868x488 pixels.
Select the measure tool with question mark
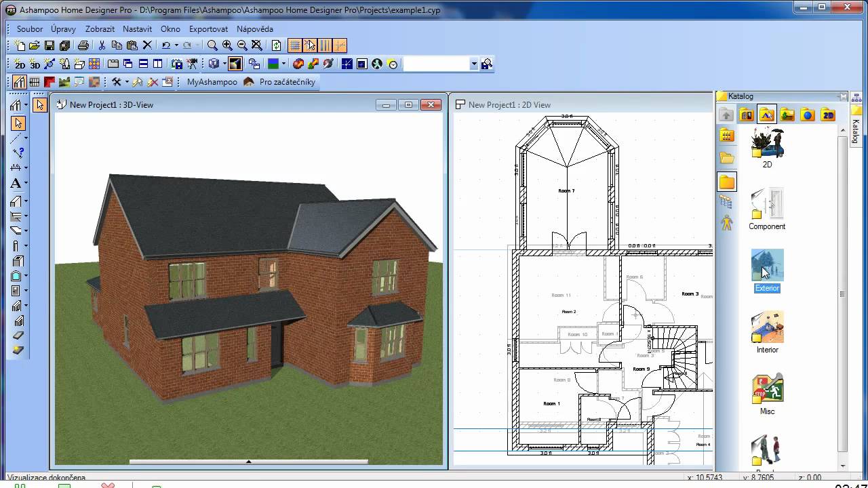(x=18, y=153)
